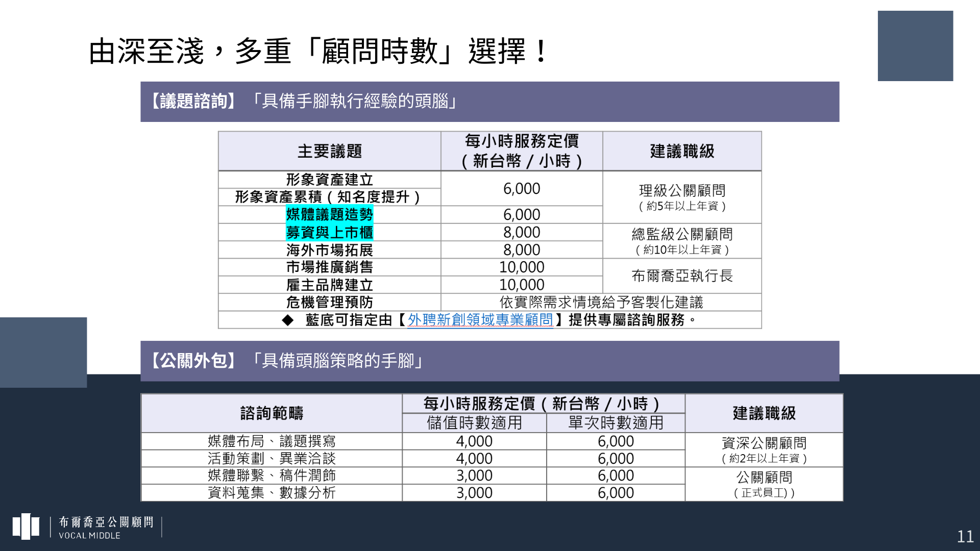Click the 諮詢範疇 column header
The image size is (980, 551).
click(x=272, y=413)
